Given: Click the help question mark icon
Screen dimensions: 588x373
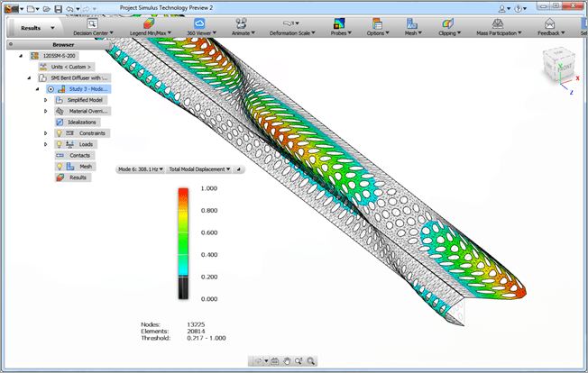Looking at the screenshot, I should tap(519, 8).
